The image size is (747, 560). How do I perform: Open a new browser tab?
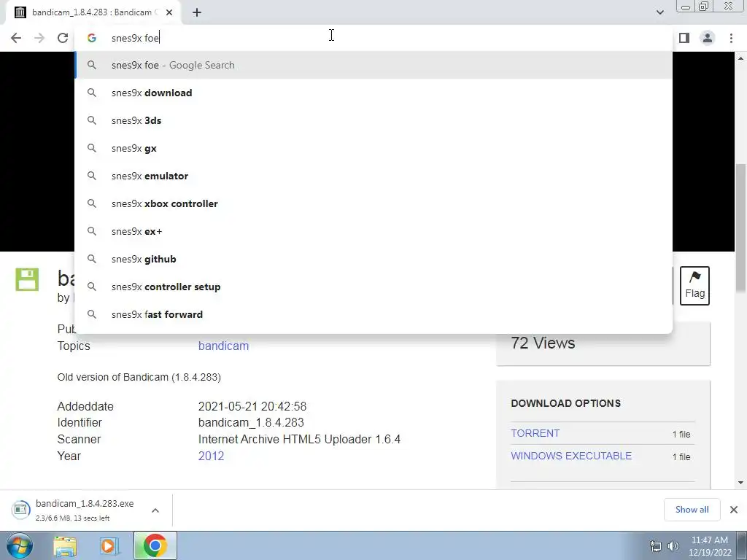click(197, 12)
